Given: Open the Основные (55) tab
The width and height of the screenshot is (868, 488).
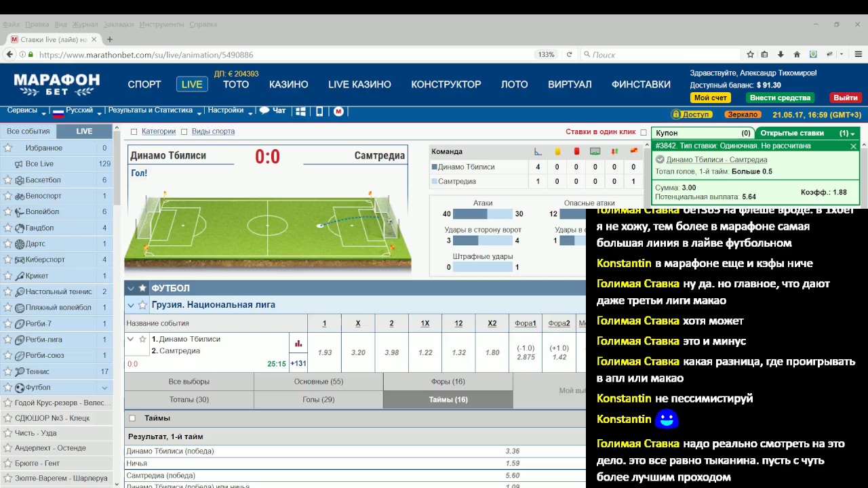Looking at the screenshot, I should pyautogui.click(x=319, y=382).
